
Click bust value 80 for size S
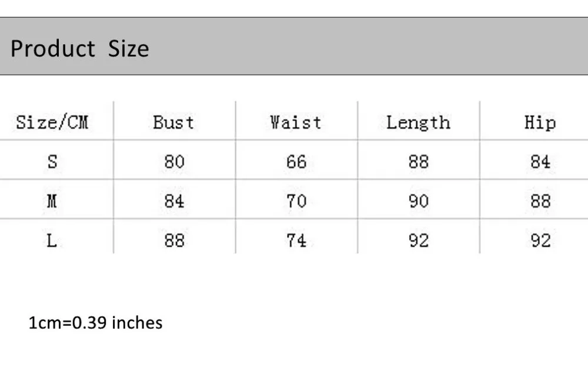(175, 162)
